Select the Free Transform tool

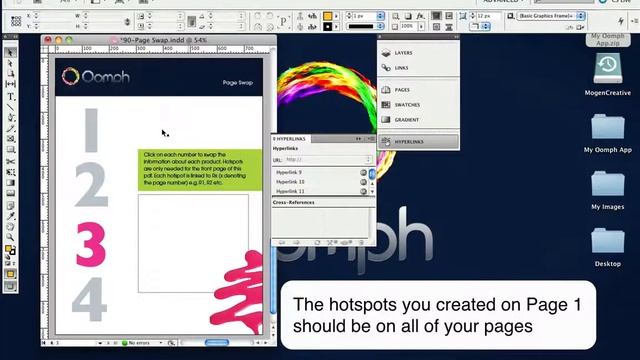click(10, 172)
